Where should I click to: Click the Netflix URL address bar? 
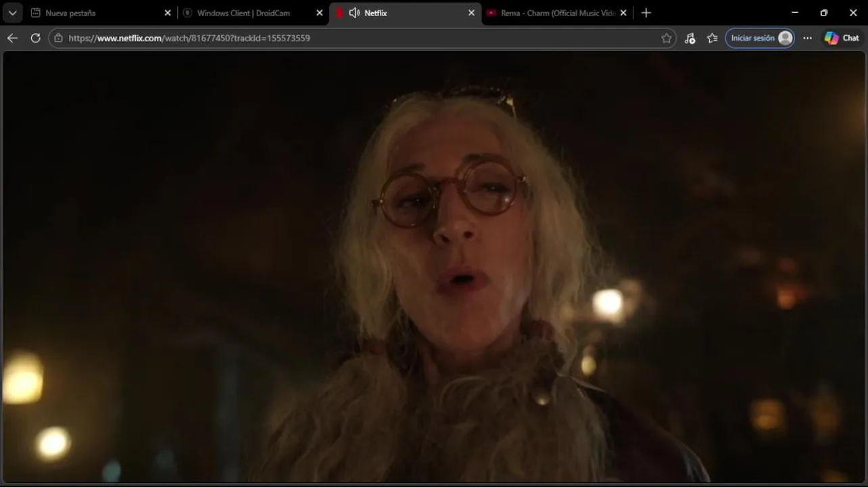(x=362, y=38)
